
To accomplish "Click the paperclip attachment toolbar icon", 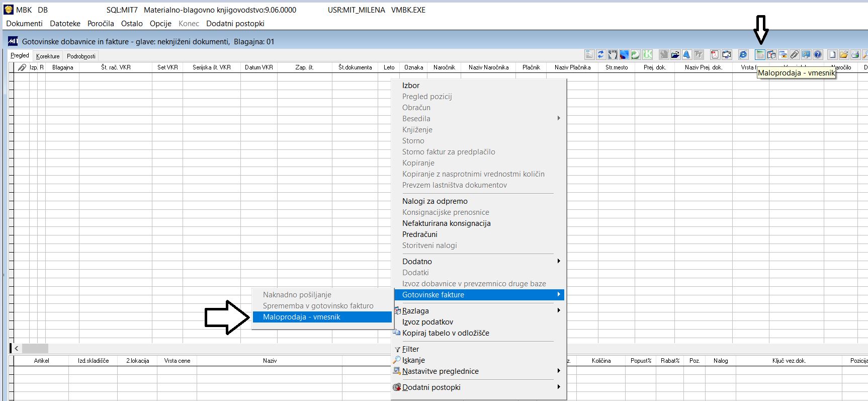I will tap(795, 54).
